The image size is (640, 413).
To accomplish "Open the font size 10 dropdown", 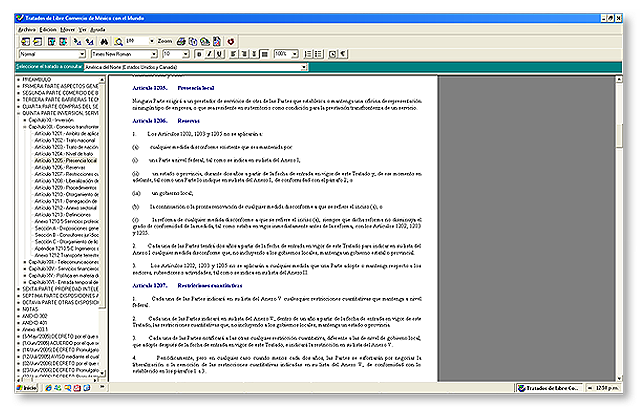I will 186,54.
